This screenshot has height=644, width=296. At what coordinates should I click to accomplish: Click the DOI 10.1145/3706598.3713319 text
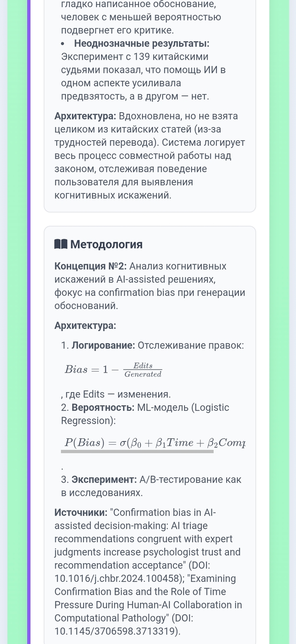click(117, 631)
